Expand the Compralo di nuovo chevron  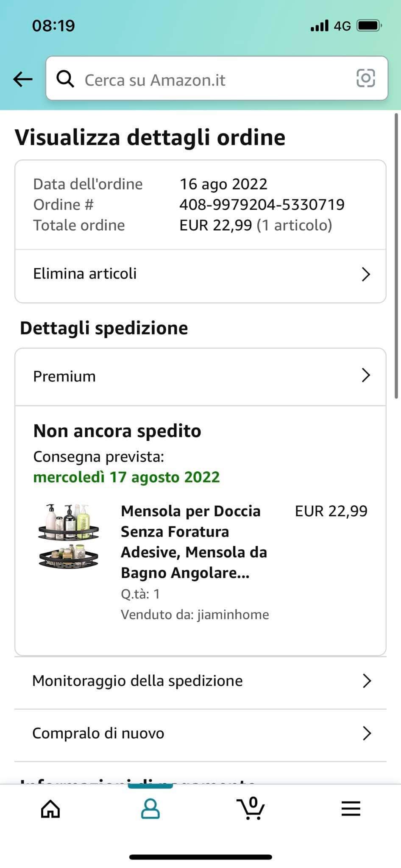pyautogui.click(x=367, y=734)
